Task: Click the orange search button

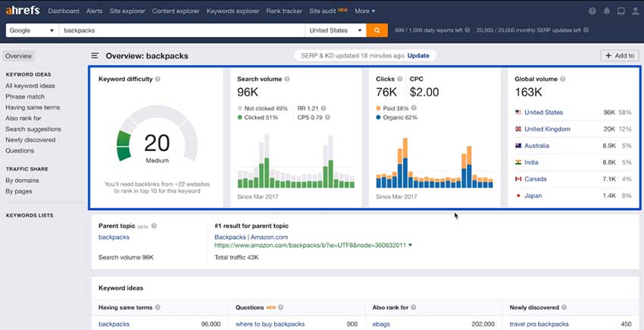Action: coord(377,30)
